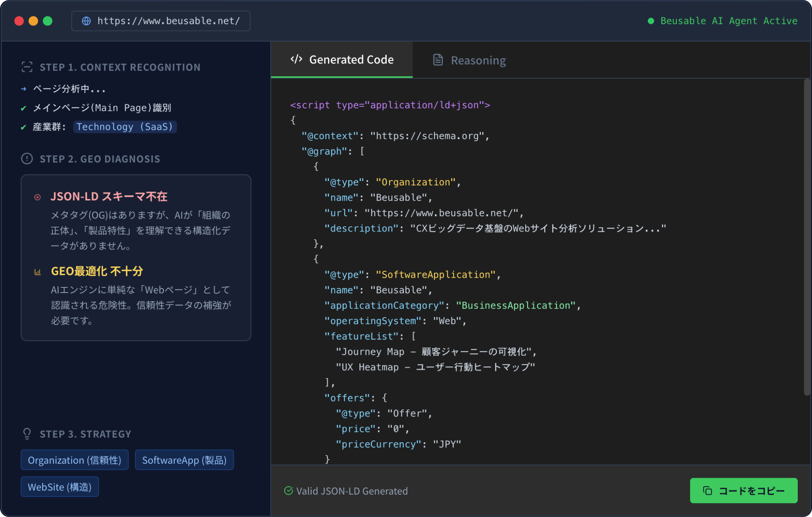The image size is (812, 517).
Task: Click the Technology (SaaS) industry badge
Action: pyautogui.click(x=125, y=127)
